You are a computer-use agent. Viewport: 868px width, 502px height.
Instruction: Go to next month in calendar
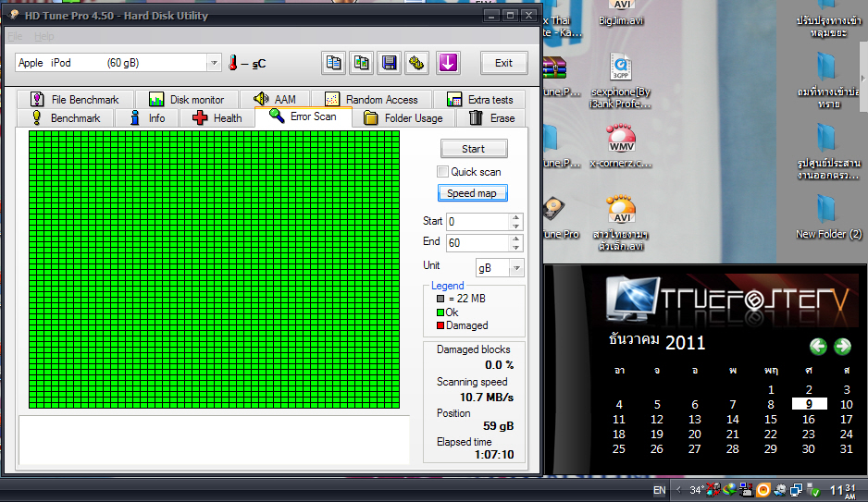[x=842, y=347]
